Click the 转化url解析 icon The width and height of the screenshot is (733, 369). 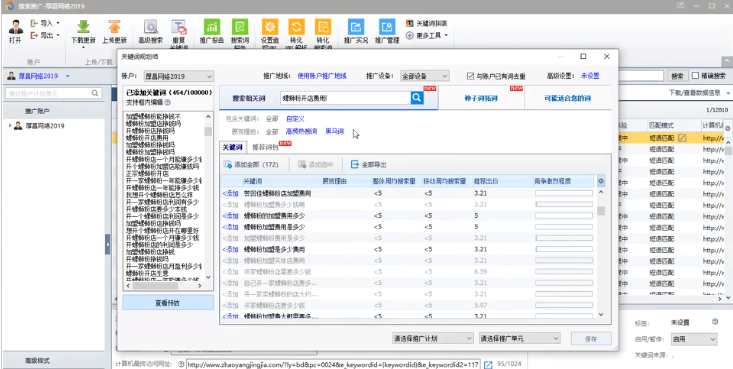click(296, 27)
